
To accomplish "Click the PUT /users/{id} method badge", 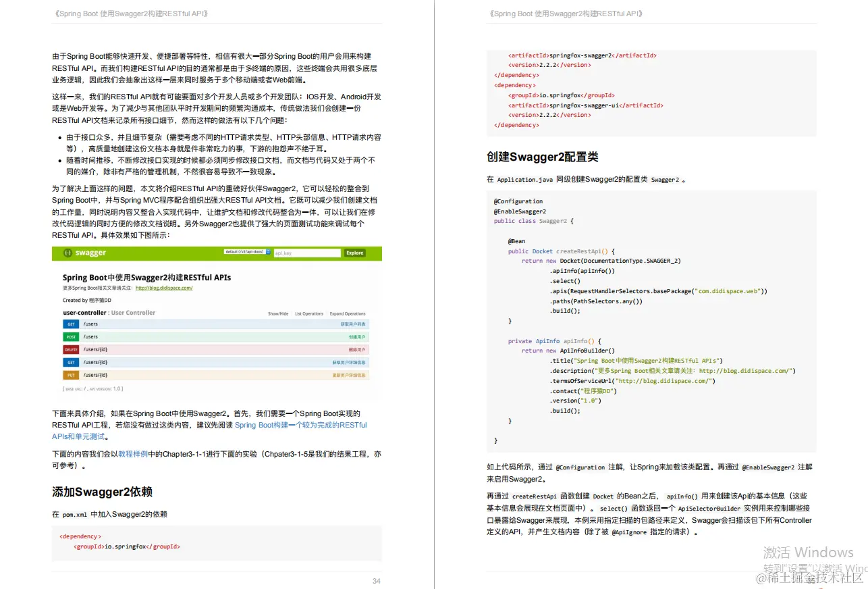I will [71, 375].
